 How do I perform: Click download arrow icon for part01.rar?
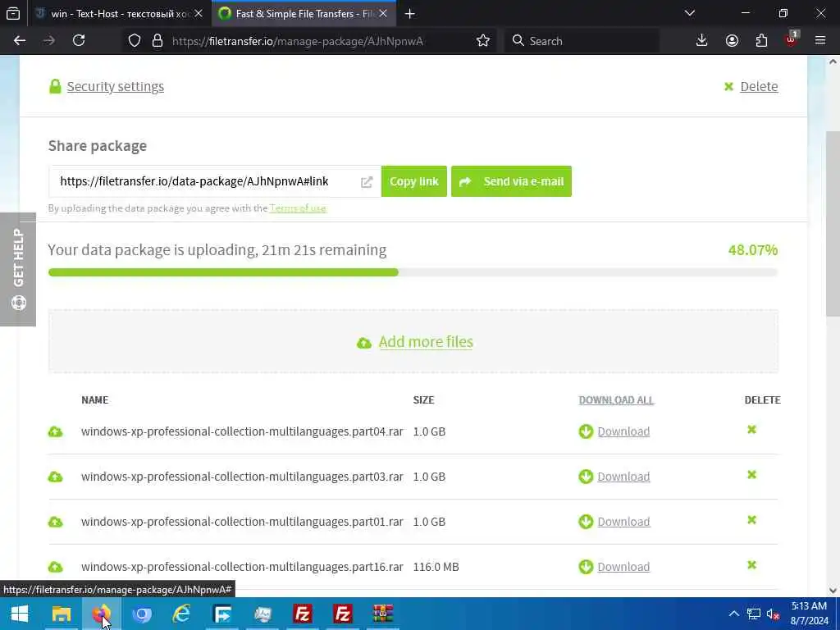[586, 521]
